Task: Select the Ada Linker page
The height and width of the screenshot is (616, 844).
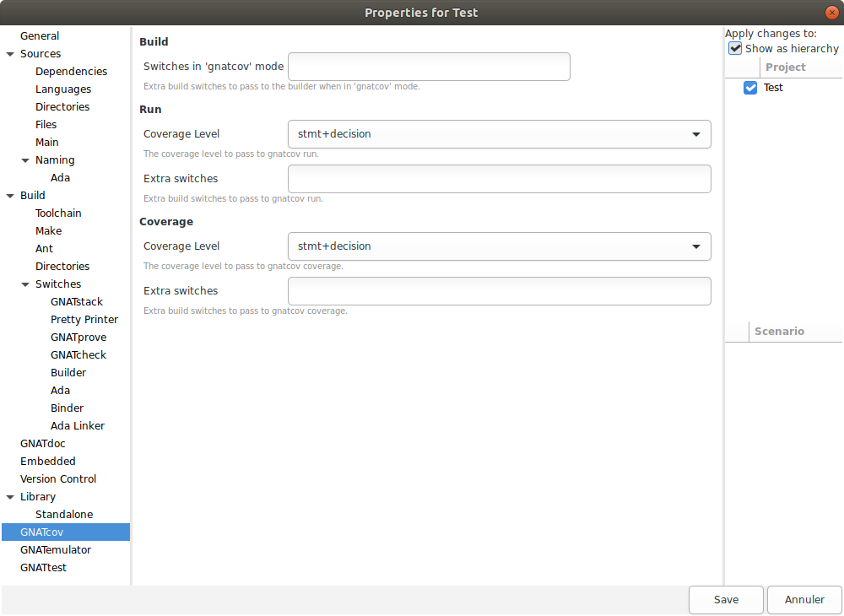Action: (78, 427)
